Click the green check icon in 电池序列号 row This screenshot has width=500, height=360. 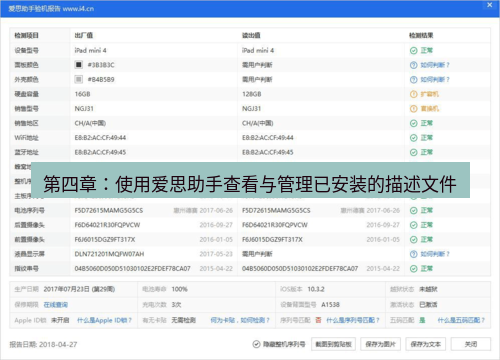pyautogui.click(x=413, y=210)
